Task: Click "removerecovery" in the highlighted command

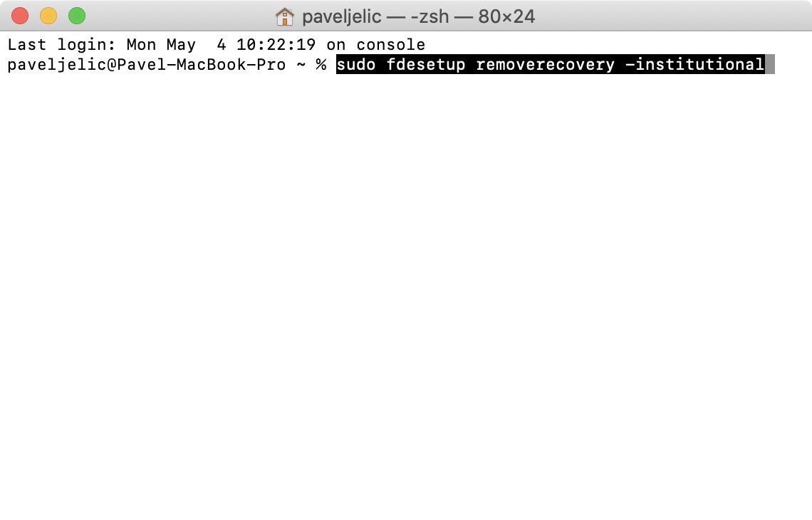Action: tap(546, 64)
